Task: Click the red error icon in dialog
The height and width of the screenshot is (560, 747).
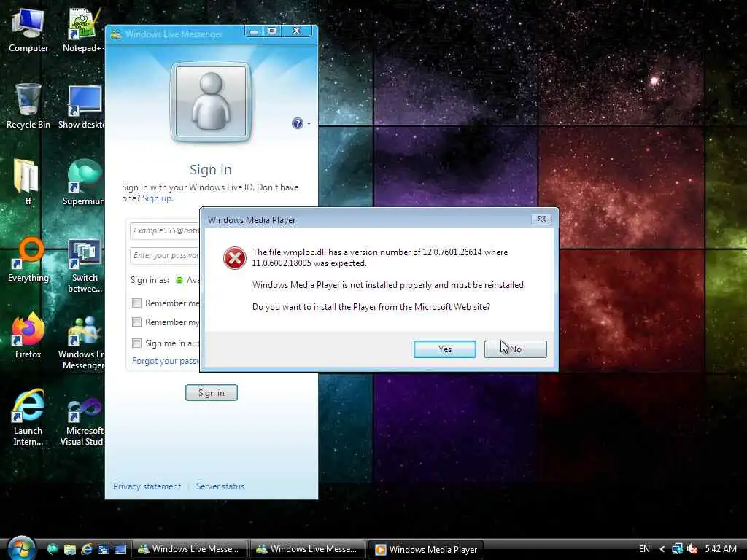Action: (x=234, y=258)
